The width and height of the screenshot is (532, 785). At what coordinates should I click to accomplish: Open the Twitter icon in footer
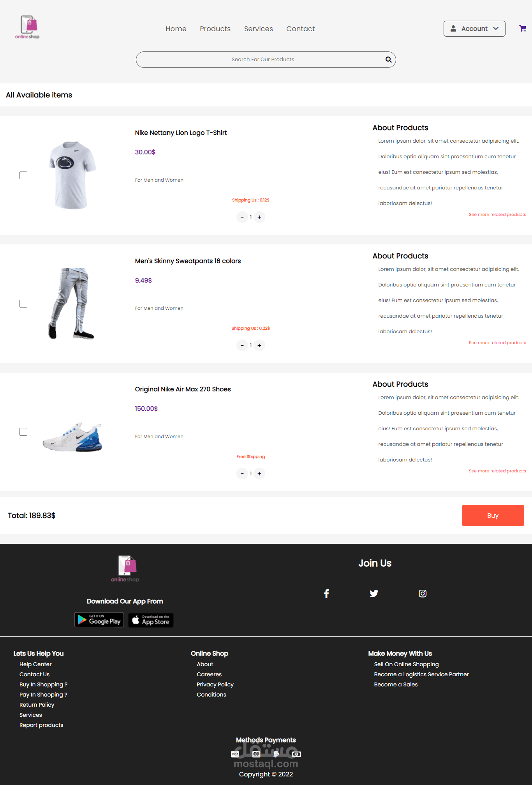tap(374, 593)
